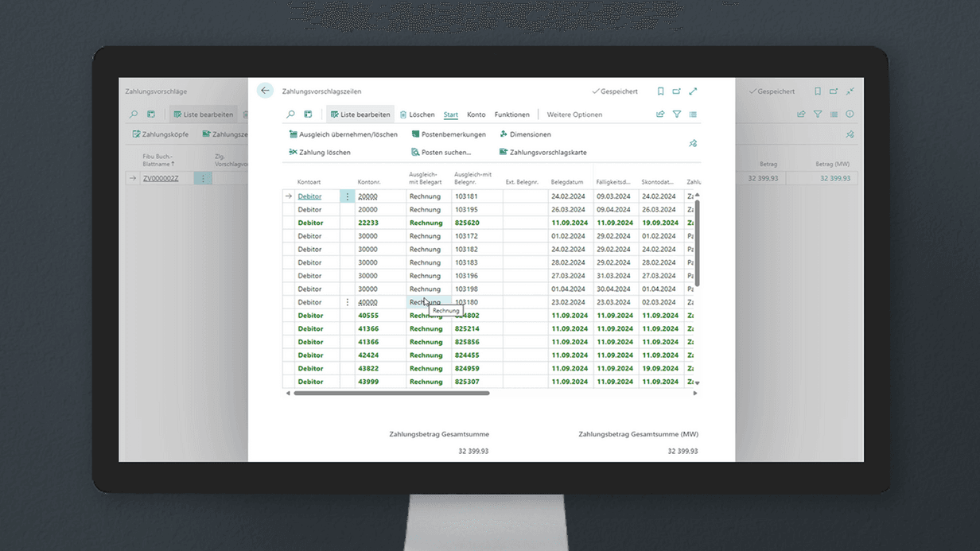Click the back arrow beside Zahlungsvorschlagszeilen

click(265, 91)
